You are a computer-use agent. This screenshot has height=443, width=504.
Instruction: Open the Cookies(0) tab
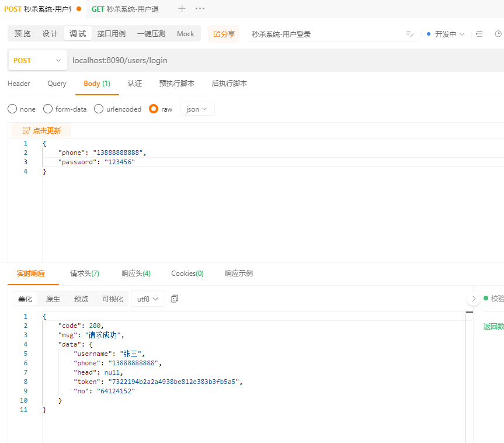click(x=187, y=274)
